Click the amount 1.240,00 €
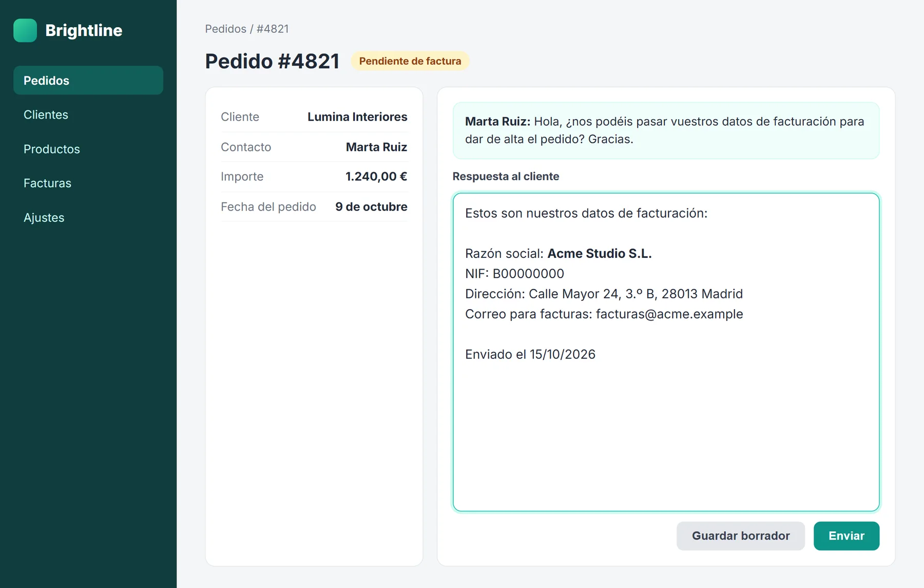Viewport: 924px width, 588px height. click(376, 177)
